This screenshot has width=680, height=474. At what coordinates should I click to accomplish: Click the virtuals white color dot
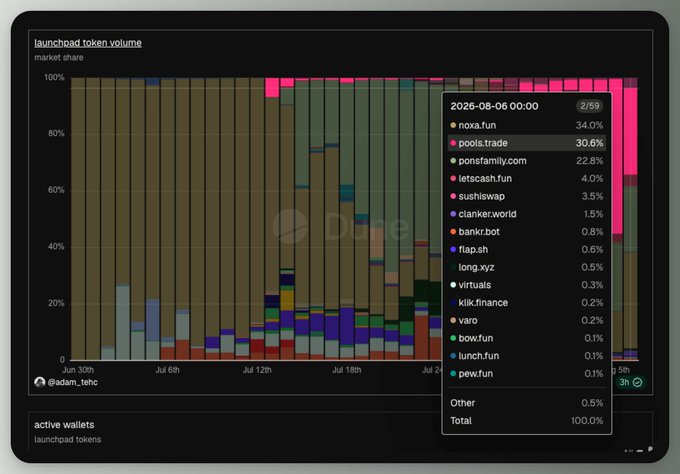(x=453, y=285)
